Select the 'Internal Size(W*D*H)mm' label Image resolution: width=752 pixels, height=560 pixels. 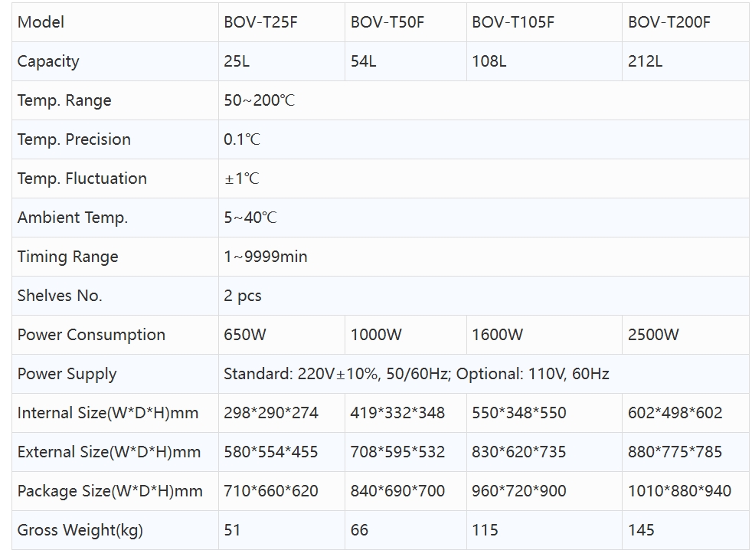click(108, 413)
